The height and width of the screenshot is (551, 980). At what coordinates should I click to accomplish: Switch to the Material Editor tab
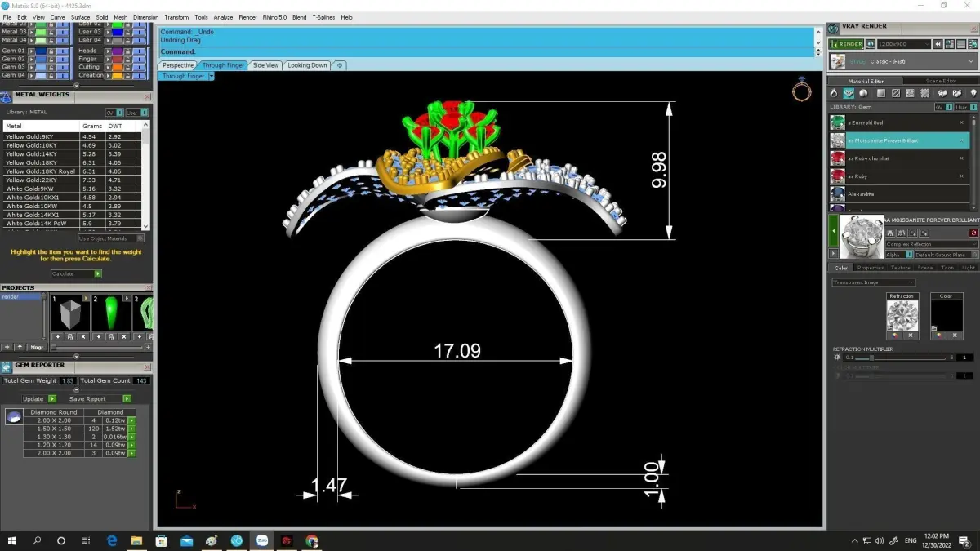click(866, 81)
